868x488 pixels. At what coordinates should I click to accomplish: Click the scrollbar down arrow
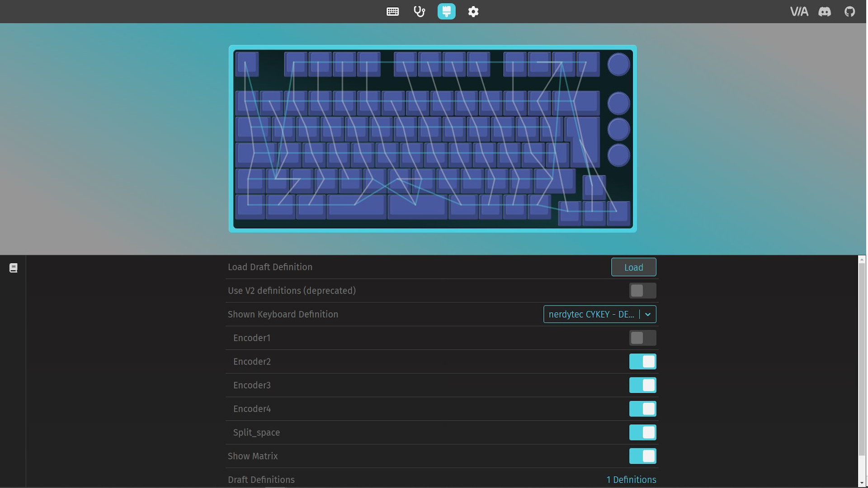click(x=862, y=483)
